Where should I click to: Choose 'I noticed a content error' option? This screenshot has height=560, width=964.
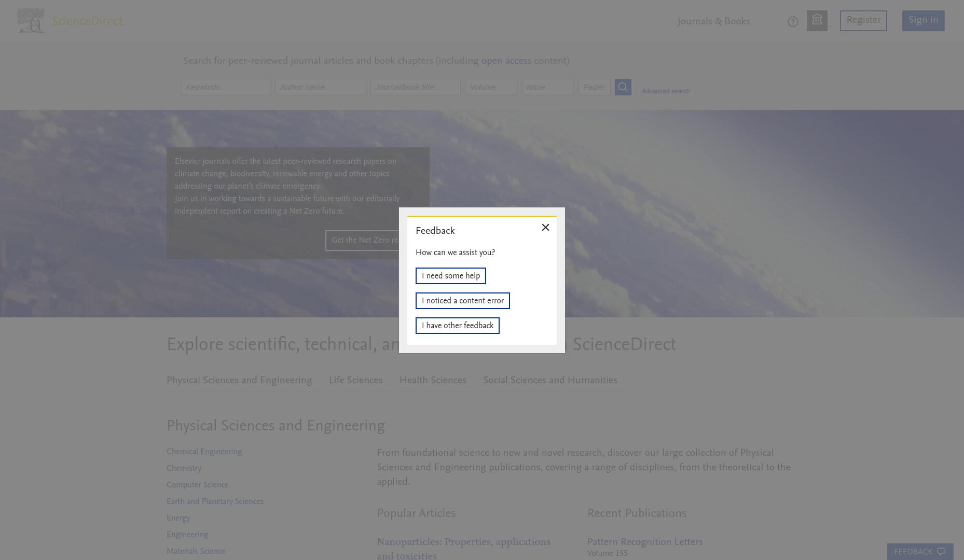[x=463, y=301]
